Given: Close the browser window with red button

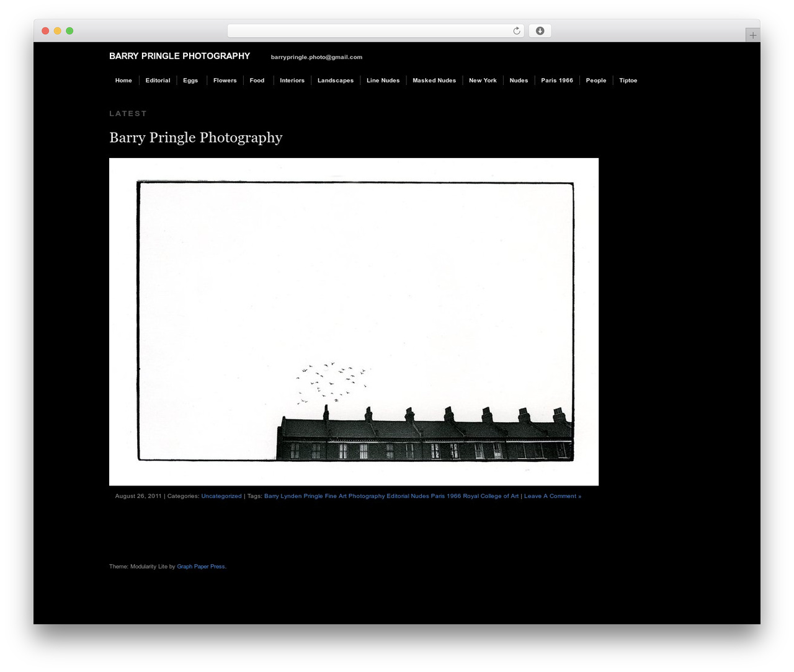Looking at the screenshot, I should pyautogui.click(x=45, y=31).
